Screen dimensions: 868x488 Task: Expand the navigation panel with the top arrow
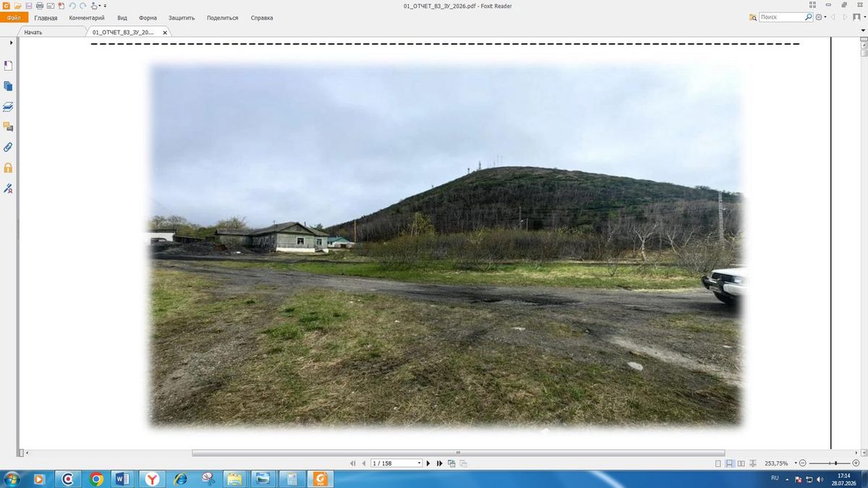pos(11,43)
